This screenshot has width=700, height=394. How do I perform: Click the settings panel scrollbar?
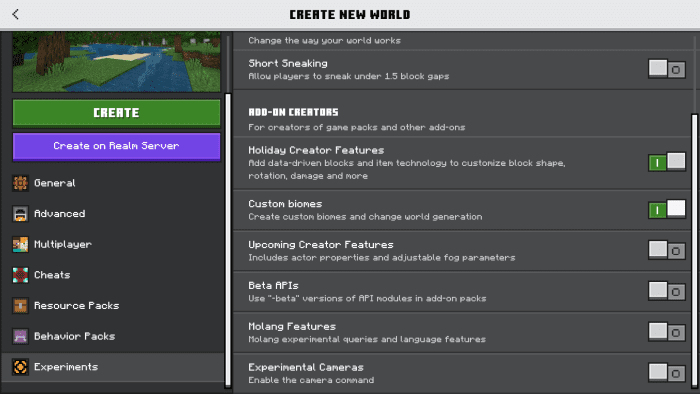(x=694, y=251)
